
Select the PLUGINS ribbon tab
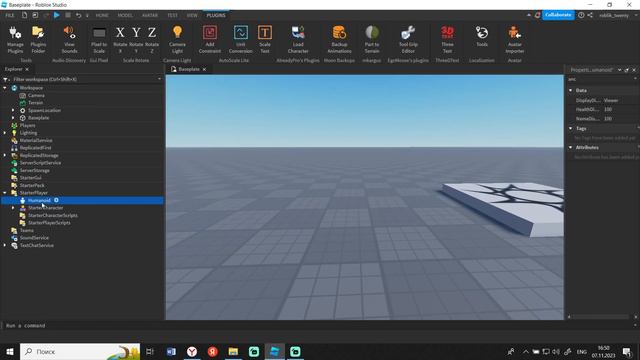click(x=216, y=16)
